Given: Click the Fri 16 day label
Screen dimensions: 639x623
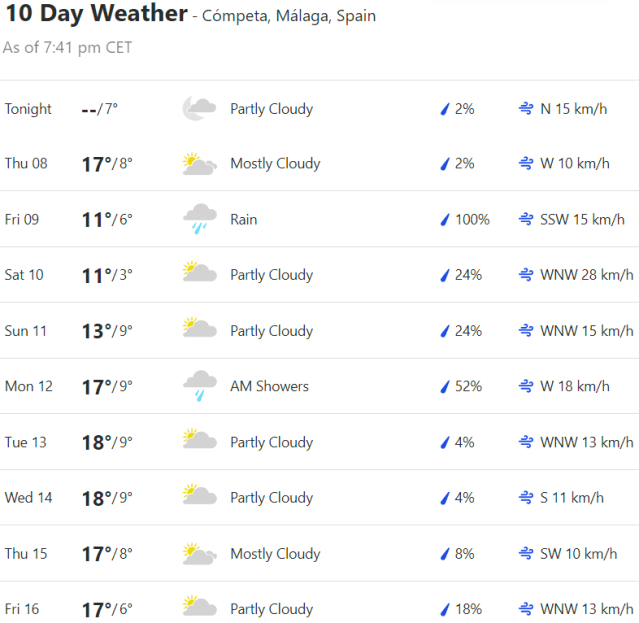Looking at the screenshot, I should pyautogui.click(x=23, y=609).
